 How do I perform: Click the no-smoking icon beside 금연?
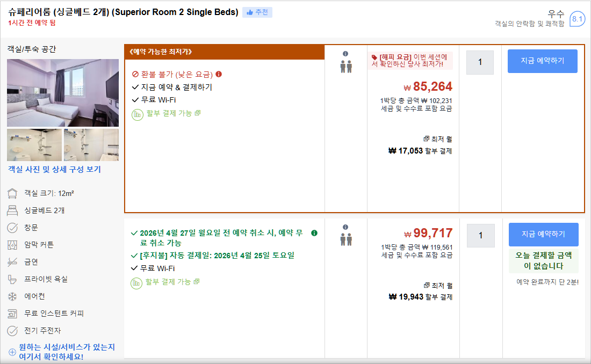(x=12, y=262)
